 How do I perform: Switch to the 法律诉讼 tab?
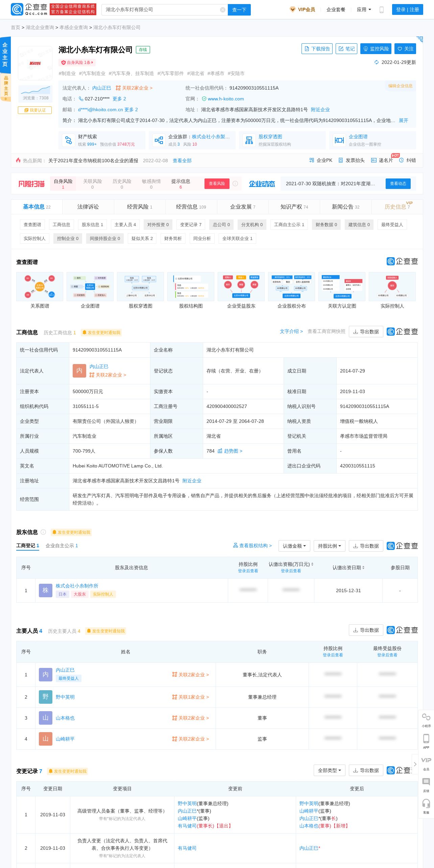pos(88,207)
